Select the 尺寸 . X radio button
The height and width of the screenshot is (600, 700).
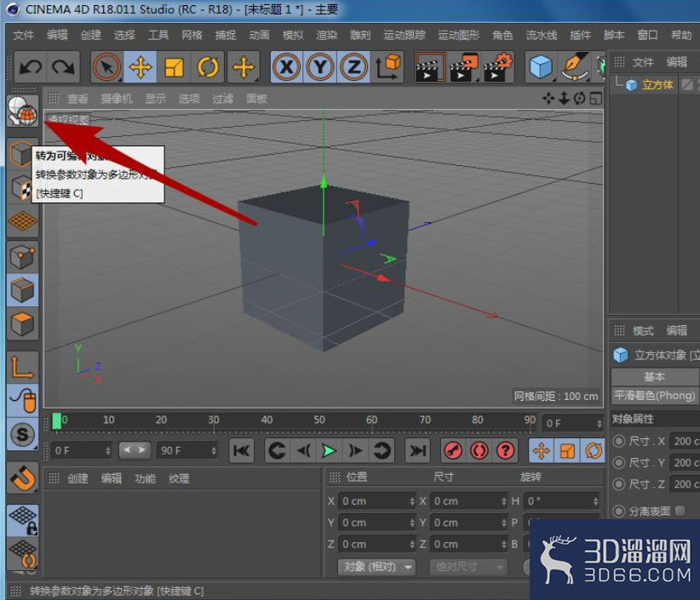pyautogui.click(x=619, y=441)
